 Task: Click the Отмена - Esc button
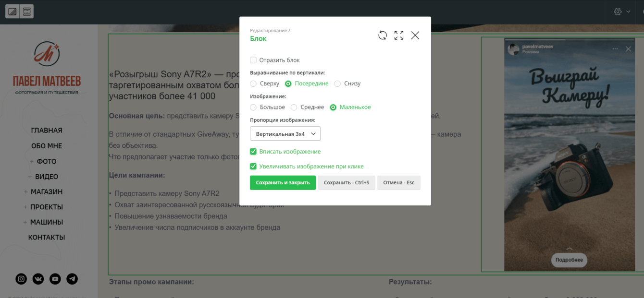coord(399,183)
